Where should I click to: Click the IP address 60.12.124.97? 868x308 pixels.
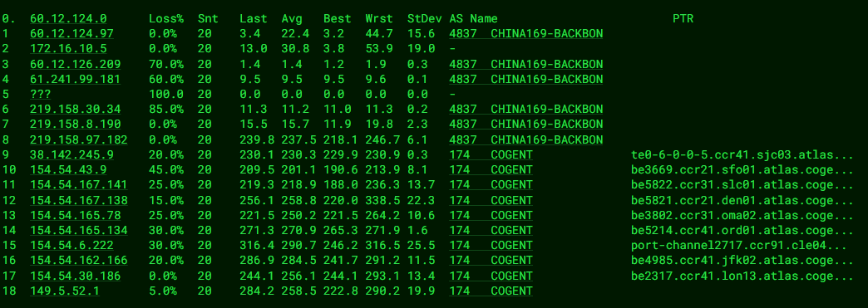click(x=72, y=34)
